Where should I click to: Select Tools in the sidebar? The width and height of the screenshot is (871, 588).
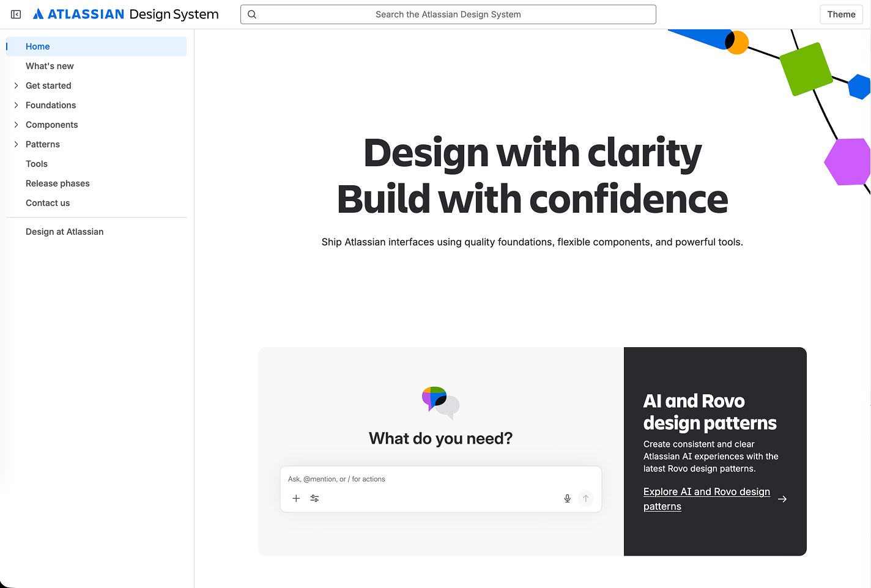(x=37, y=164)
